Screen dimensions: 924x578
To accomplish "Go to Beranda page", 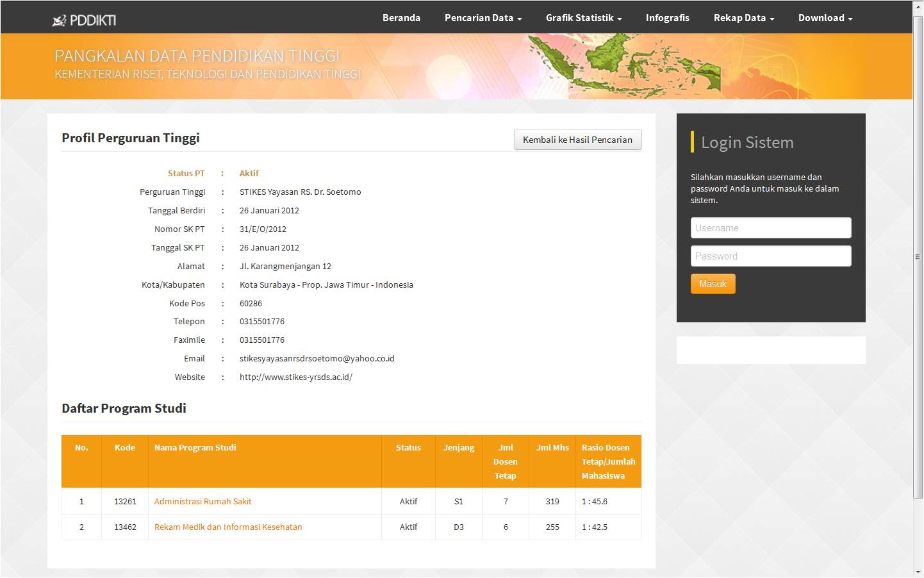I will click(401, 18).
